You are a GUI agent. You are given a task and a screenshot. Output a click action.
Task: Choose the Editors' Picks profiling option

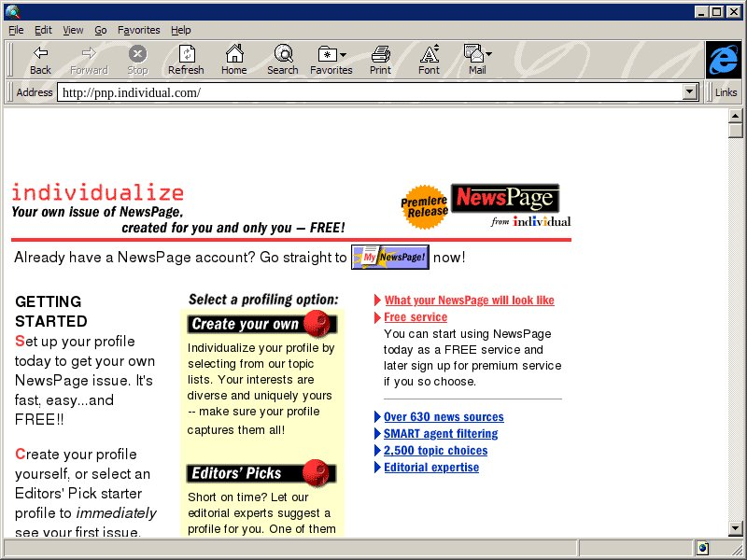[261, 472]
